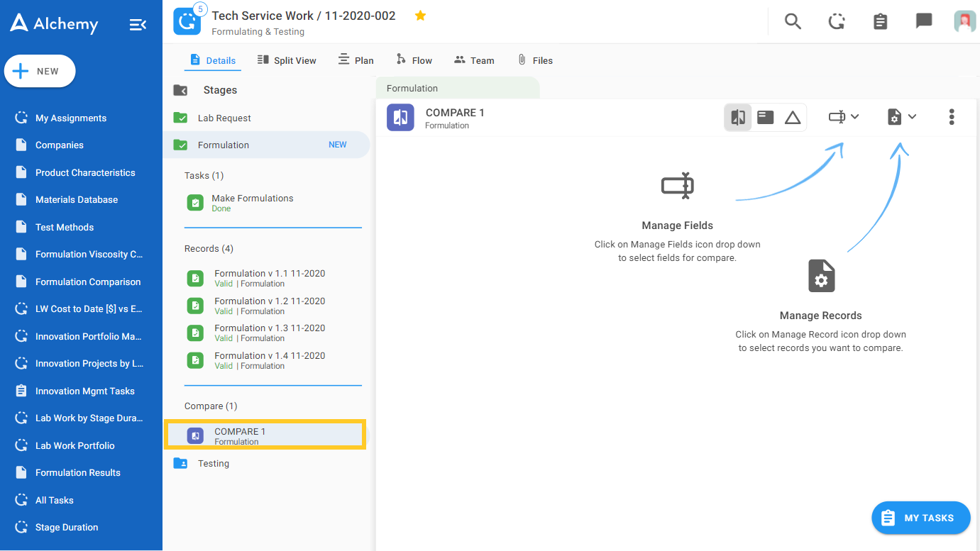
Task: Click the search magnifier icon
Action: tap(793, 21)
